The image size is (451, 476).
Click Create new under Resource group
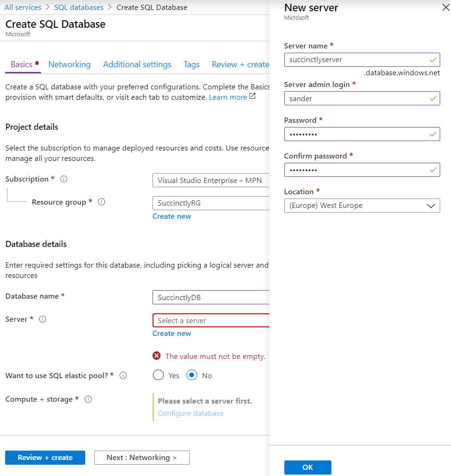(x=171, y=216)
